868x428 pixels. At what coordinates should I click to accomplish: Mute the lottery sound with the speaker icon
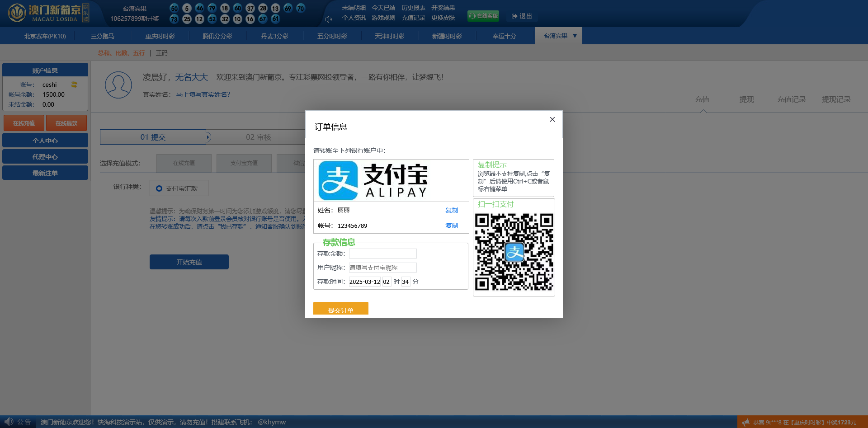[328, 19]
